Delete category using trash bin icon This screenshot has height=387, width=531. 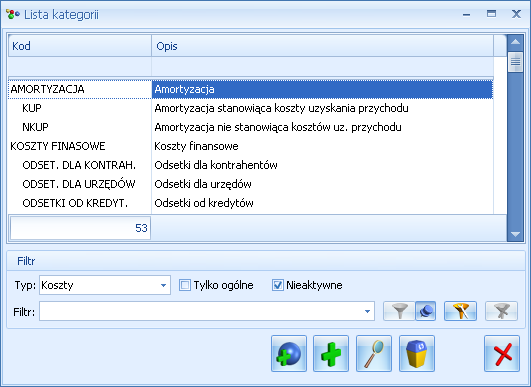[x=417, y=353]
